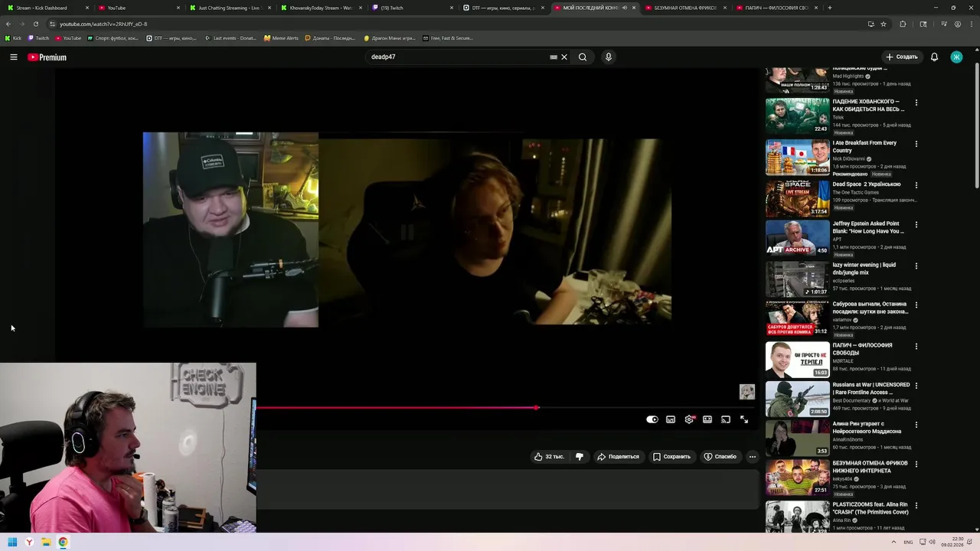The image size is (980, 551).
Task: Reload the page in Chrome
Action: (x=35, y=24)
